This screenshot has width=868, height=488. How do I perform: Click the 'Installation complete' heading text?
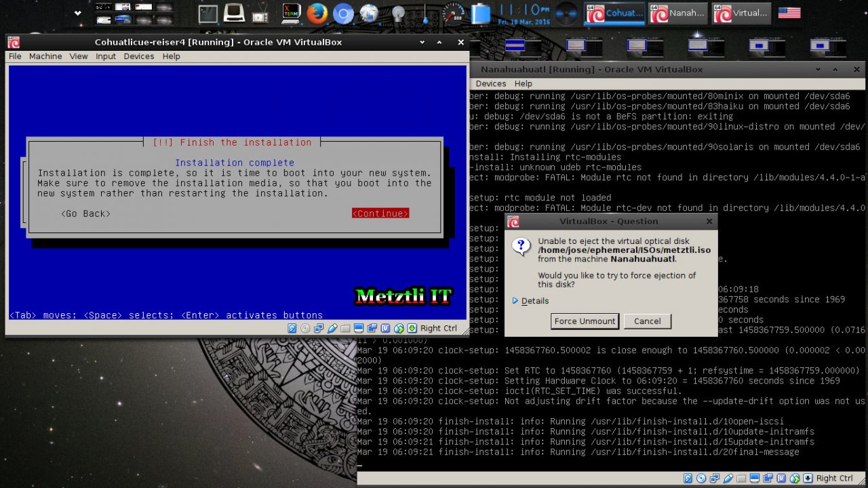pos(235,163)
